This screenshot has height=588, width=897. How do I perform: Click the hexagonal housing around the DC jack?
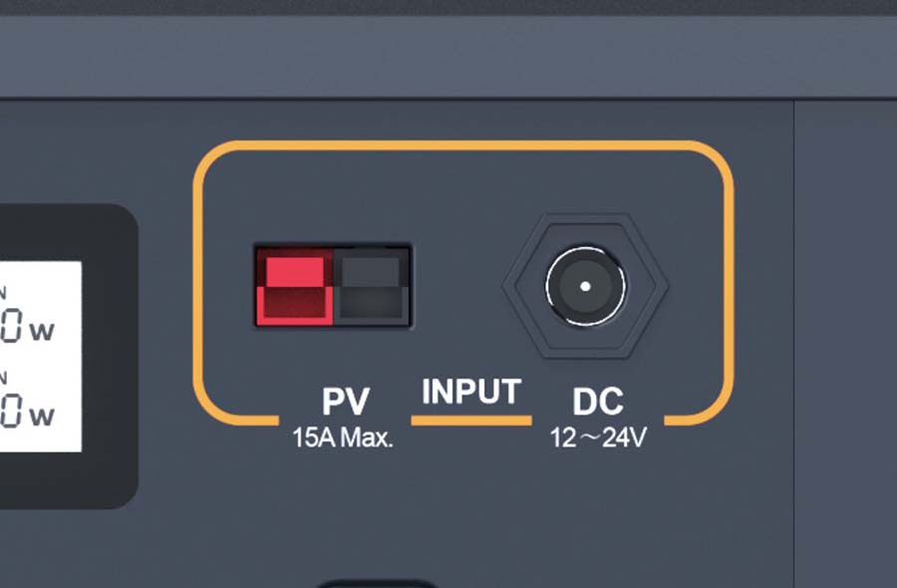(x=585, y=286)
